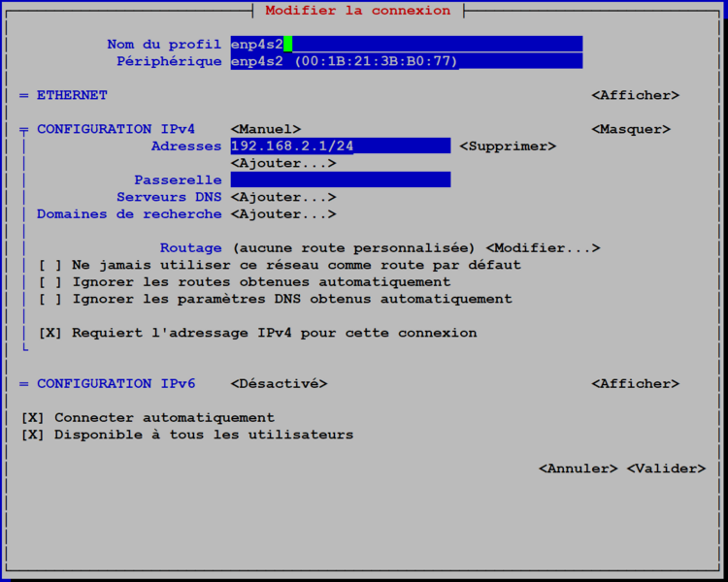Uncheck Connecter automatiquement
The width and height of the screenshot is (728, 582).
point(32,418)
